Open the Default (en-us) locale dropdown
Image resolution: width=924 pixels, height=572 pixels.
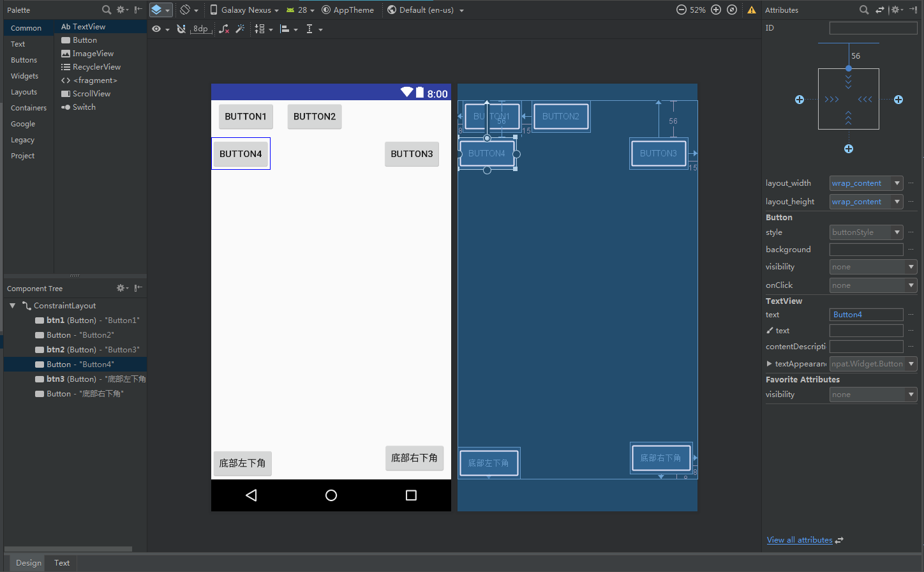coord(426,10)
